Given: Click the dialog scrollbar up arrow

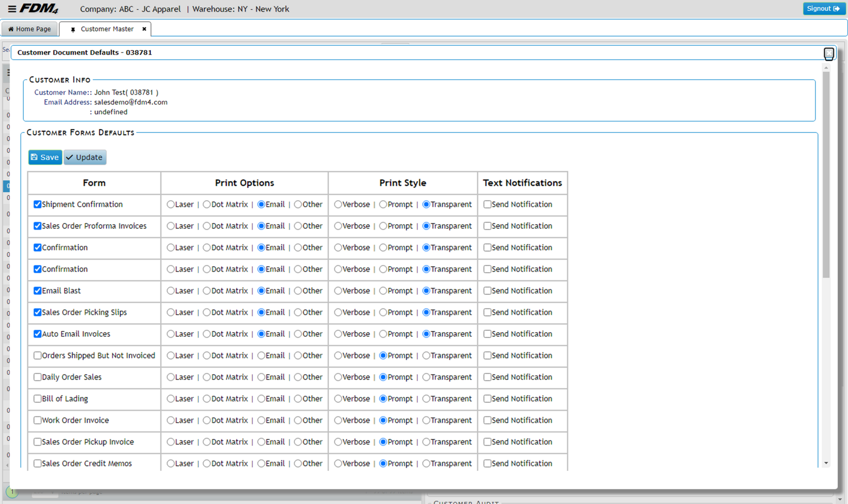Looking at the screenshot, I should coord(826,68).
